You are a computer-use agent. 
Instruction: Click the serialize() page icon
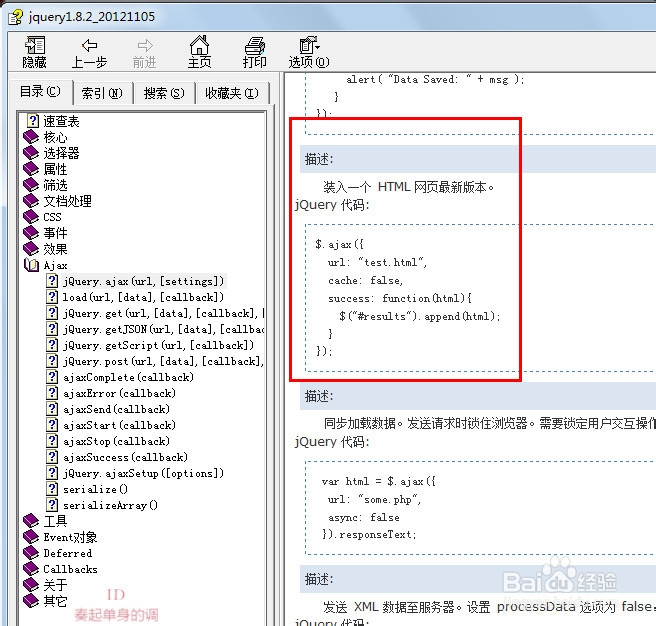tap(51, 488)
